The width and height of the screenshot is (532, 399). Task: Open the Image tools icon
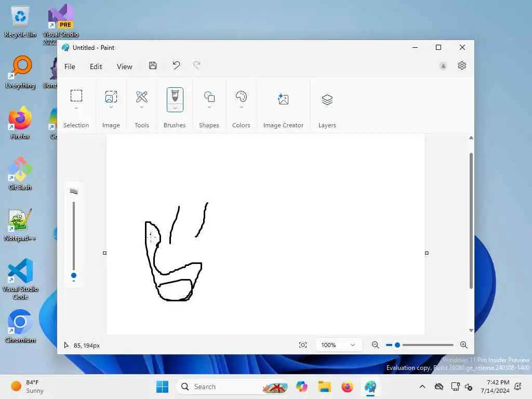coord(111,96)
